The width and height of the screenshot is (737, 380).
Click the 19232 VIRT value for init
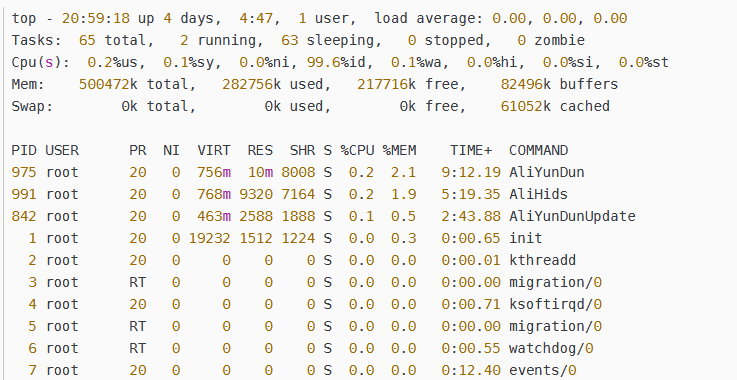pos(210,238)
